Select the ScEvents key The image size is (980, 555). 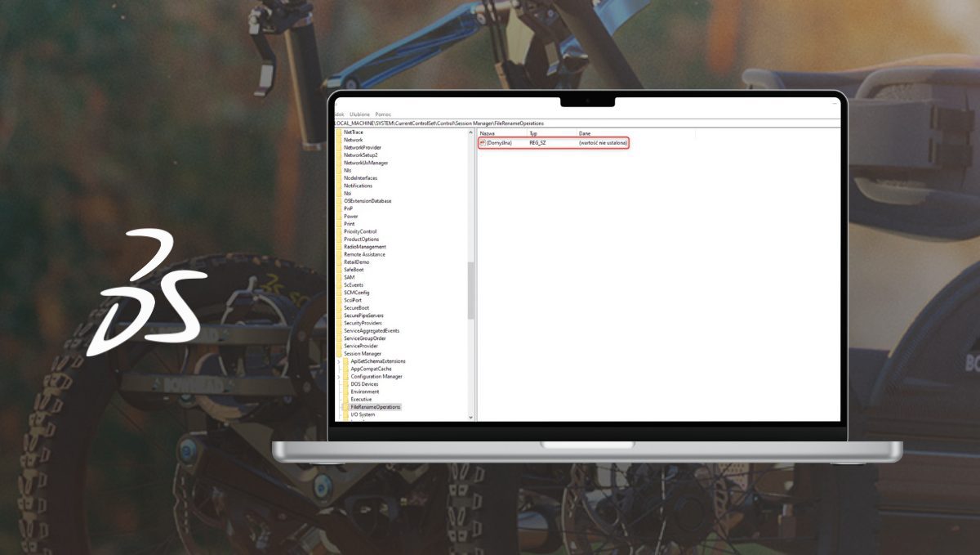click(x=354, y=284)
